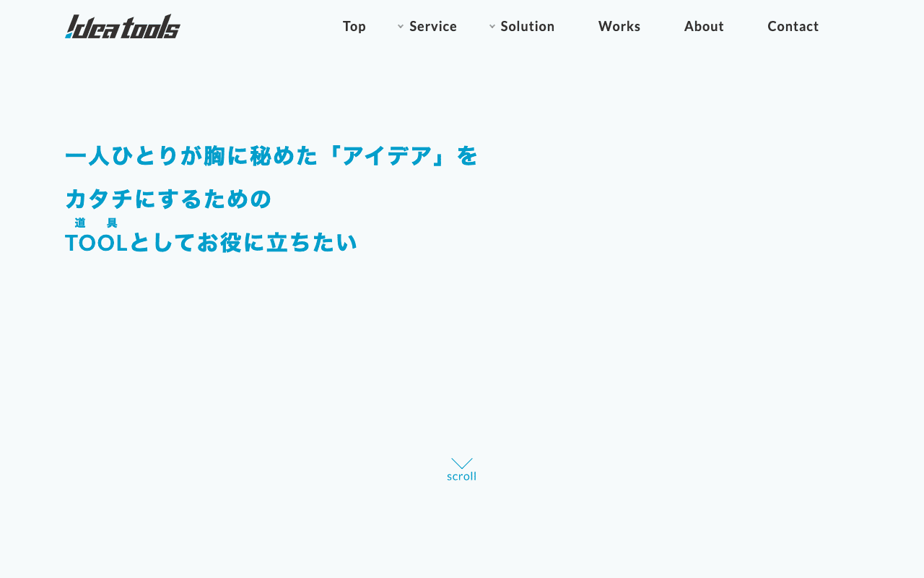924x578 pixels.
Task: Click the headline line 'カタチにするための'
Action: pos(168,199)
